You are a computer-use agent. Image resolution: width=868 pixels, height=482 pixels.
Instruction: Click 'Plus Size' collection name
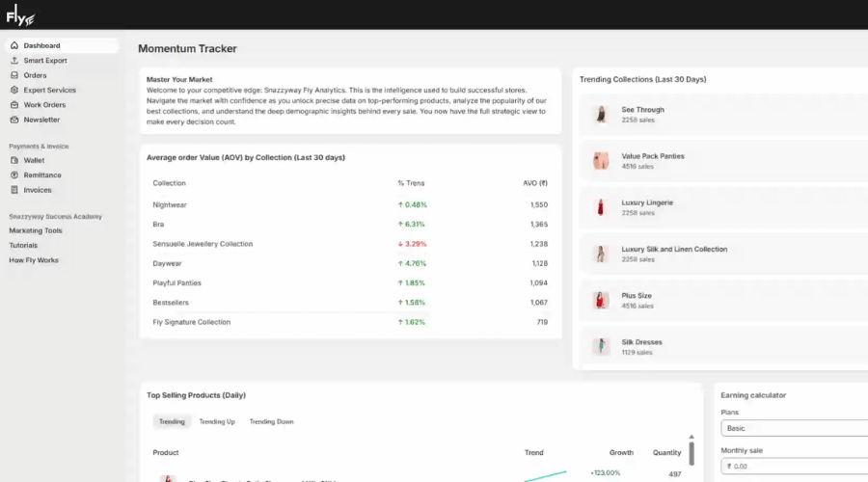click(x=637, y=296)
